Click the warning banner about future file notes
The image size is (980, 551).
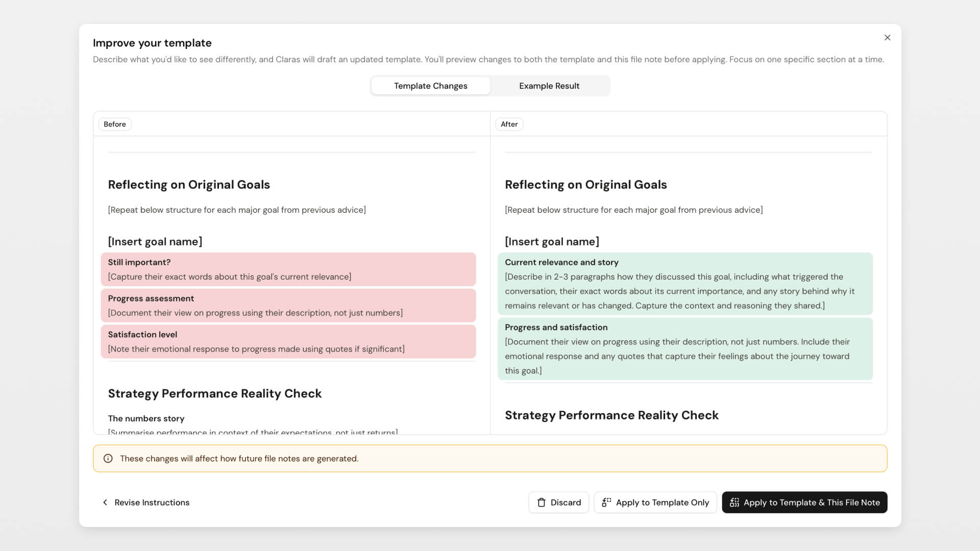click(x=490, y=458)
